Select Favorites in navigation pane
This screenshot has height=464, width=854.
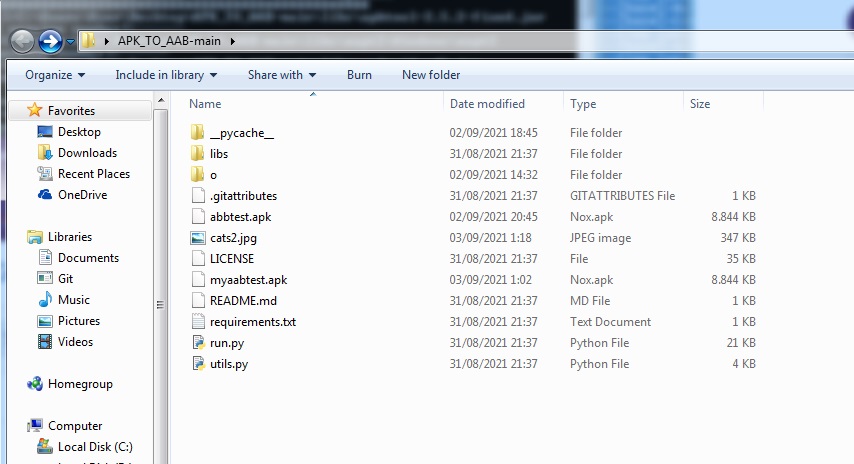click(80, 111)
